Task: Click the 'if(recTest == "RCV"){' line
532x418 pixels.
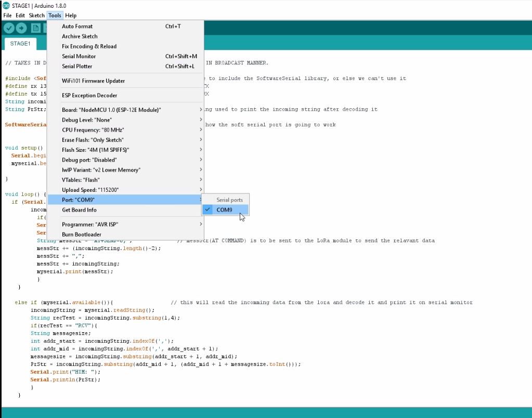Action: (x=64, y=325)
